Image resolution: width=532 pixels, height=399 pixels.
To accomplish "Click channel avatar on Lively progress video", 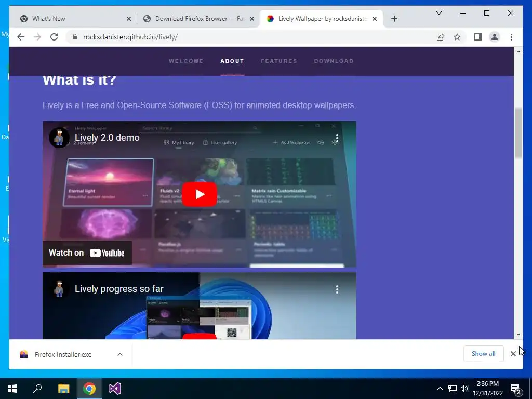I will (59, 289).
